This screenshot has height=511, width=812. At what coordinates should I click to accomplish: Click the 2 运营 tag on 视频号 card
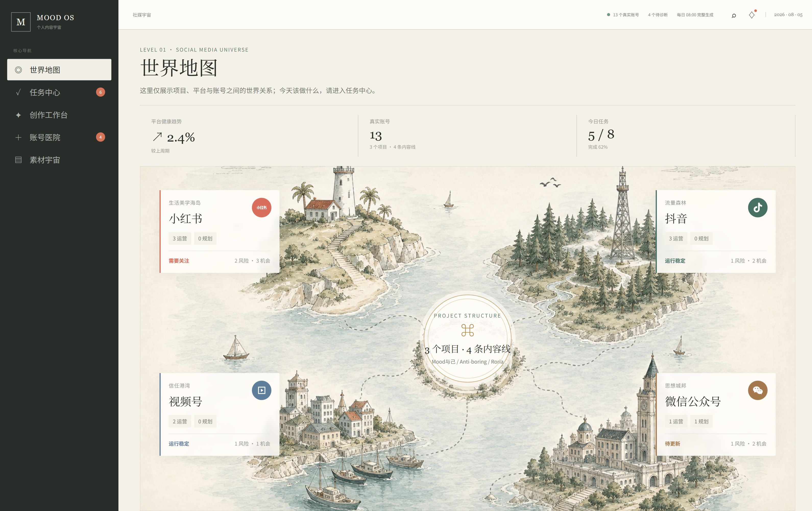[180, 421]
